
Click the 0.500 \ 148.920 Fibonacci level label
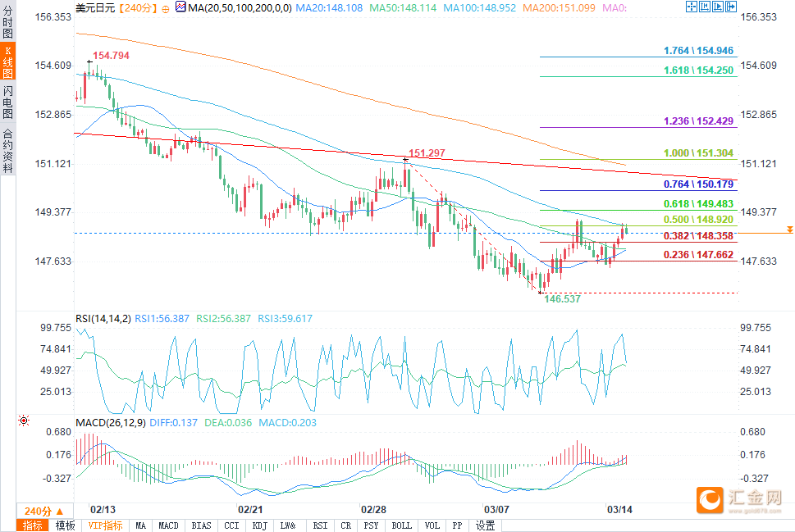(x=699, y=220)
